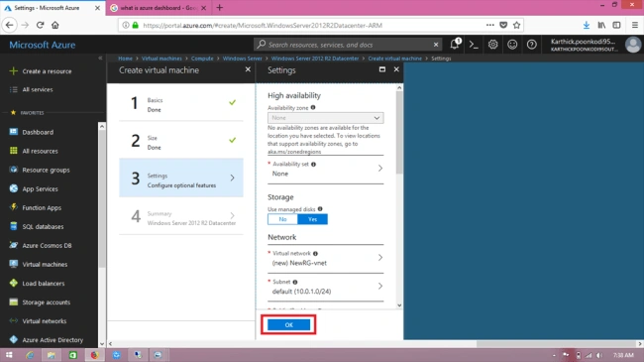Clear the search box with the X
Screen dimensions: 644x362
[436, 45]
